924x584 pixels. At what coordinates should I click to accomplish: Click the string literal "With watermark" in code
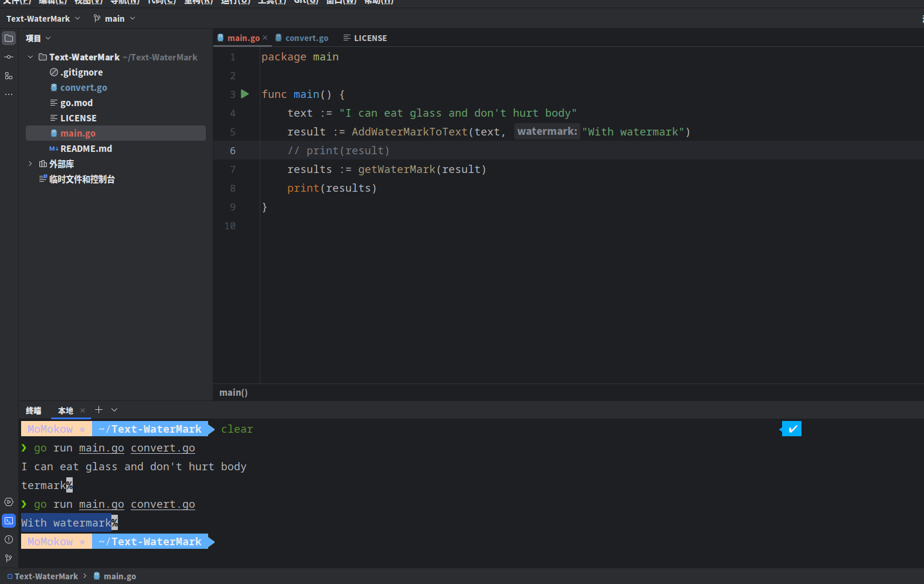633,132
